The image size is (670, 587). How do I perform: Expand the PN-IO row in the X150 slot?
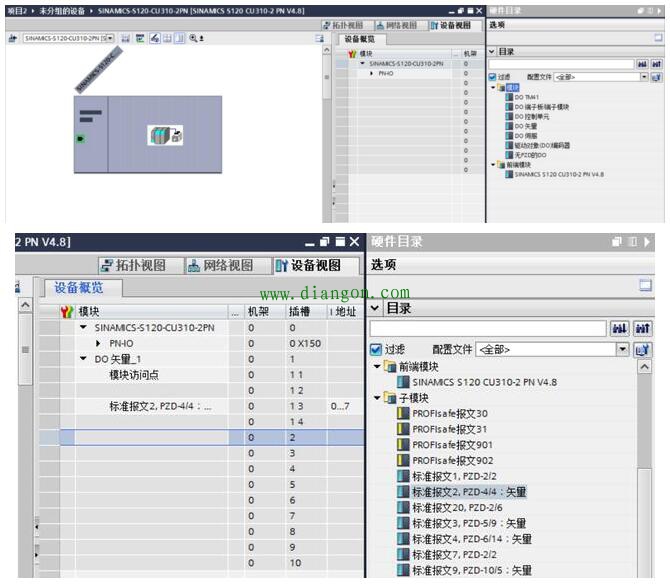[98, 343]
